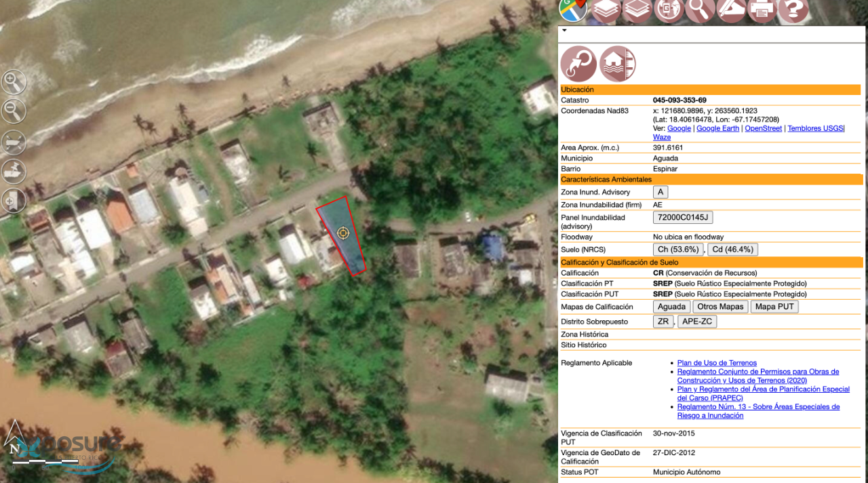
Task: Click the zoom in magnifier on map
Action: [x=14, y=82]
